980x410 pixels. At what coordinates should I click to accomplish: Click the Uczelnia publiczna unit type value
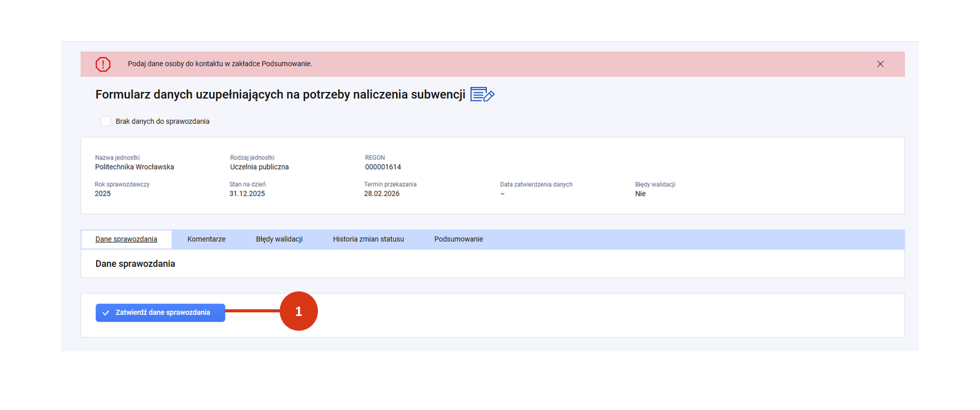pyautogui.click(x=259, y=167)
